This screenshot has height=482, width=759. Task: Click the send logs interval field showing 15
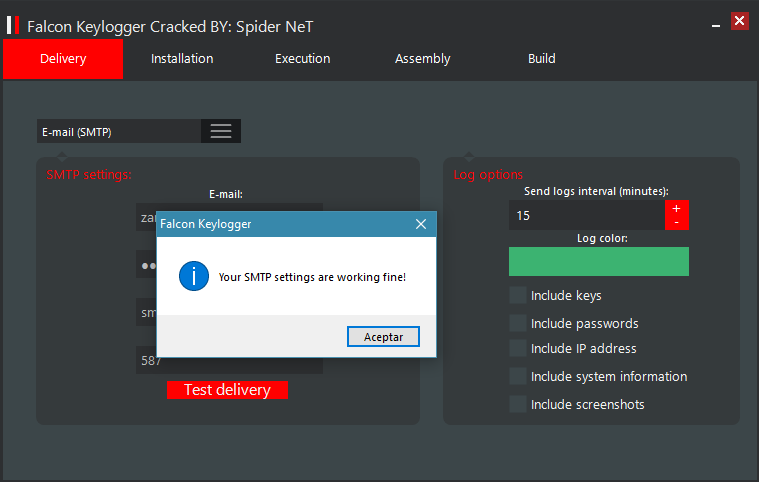587,215
